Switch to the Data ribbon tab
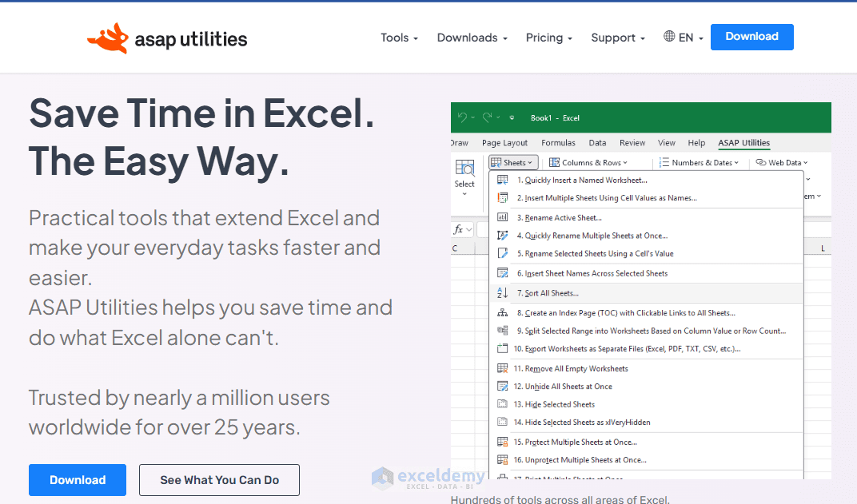 [597, 142]
